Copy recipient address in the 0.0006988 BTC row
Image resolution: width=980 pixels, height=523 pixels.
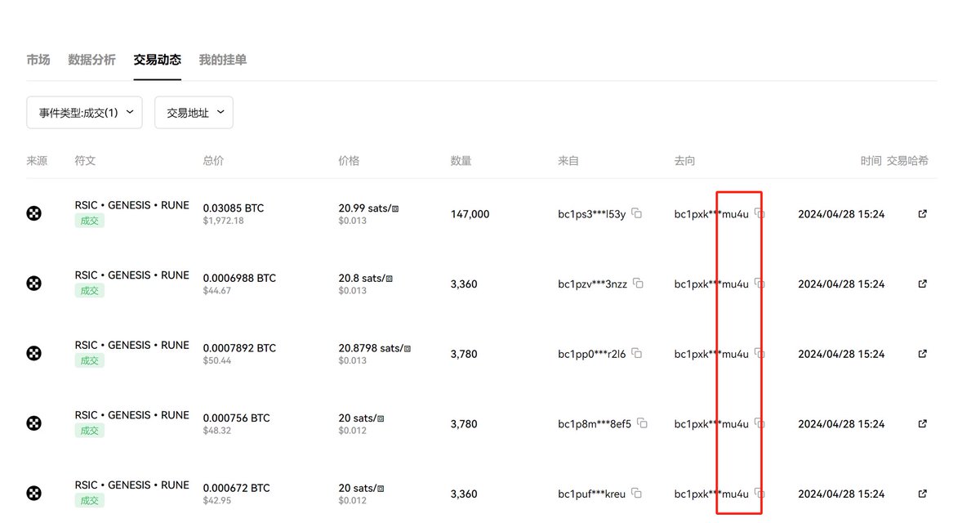(x=759, y=284)
